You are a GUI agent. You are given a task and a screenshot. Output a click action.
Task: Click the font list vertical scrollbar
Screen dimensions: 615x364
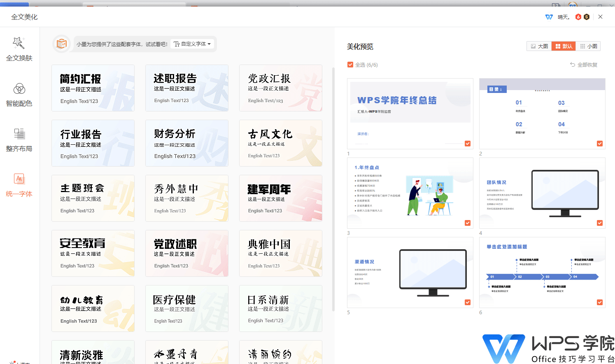click(x=333, y=189)
